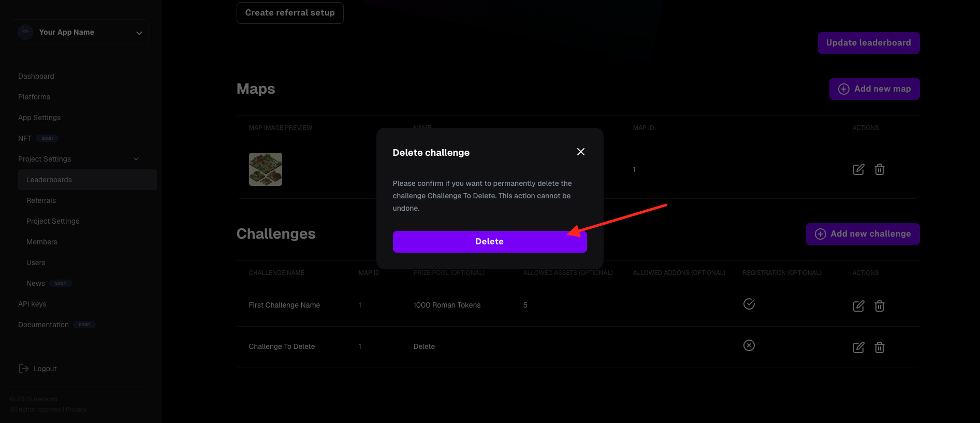Edit First Challenge Name row
Screen dimensions: 980x423
pyautogui.click(x=858, y=306)
